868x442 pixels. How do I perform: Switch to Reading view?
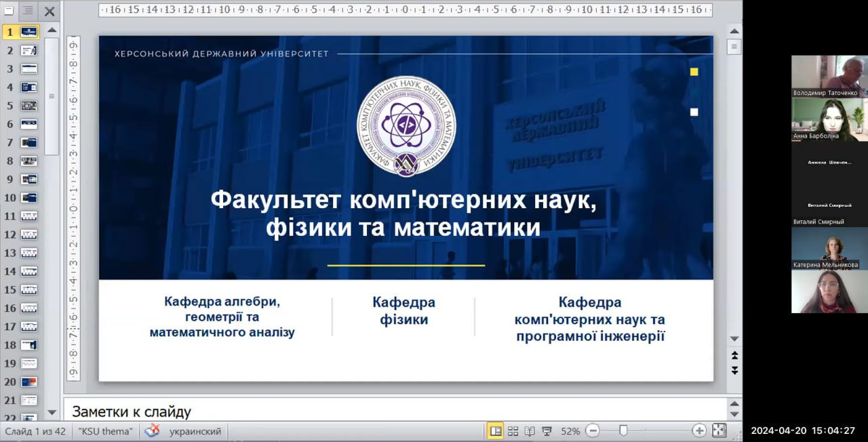point(530,431)
